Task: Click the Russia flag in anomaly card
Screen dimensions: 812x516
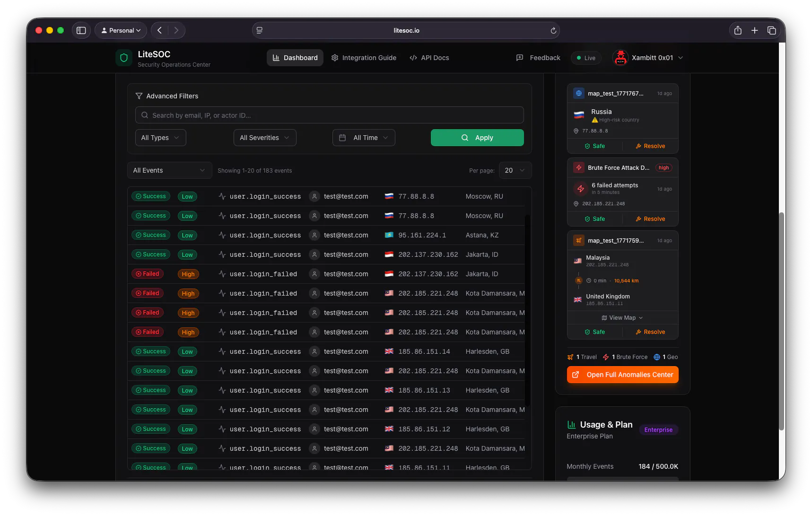Action: [x=579, y=115]
